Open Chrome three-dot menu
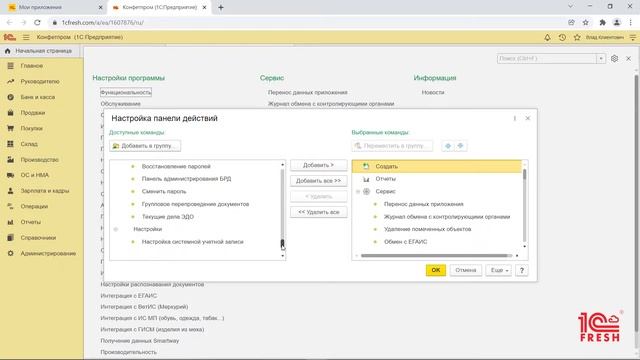Viewport: 640px width, 360px height. coord(631,22)
